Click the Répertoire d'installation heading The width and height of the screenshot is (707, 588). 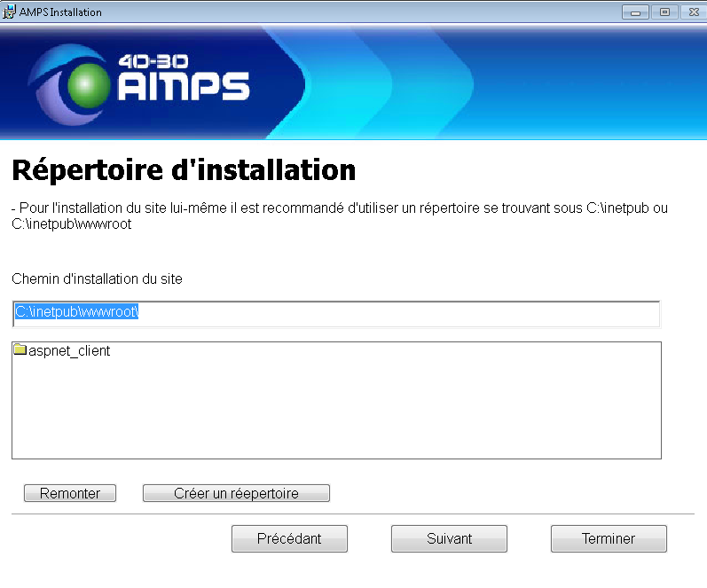pos(184,169)
